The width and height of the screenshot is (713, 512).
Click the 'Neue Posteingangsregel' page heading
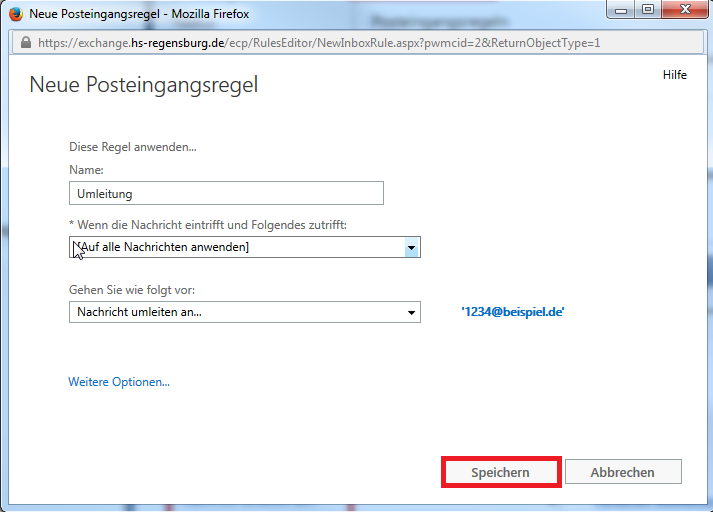point(144,85)
